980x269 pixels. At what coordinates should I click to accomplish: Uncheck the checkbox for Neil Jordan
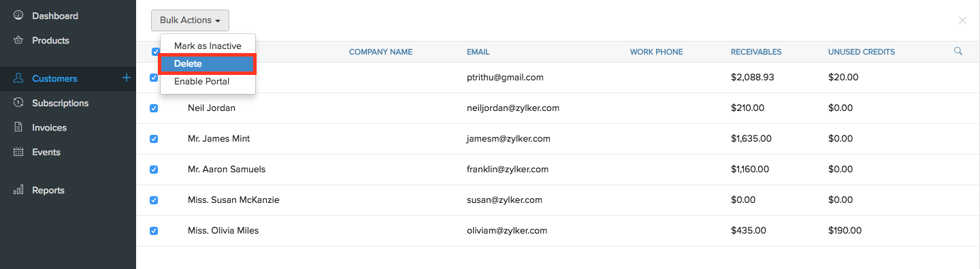[154, 108]
